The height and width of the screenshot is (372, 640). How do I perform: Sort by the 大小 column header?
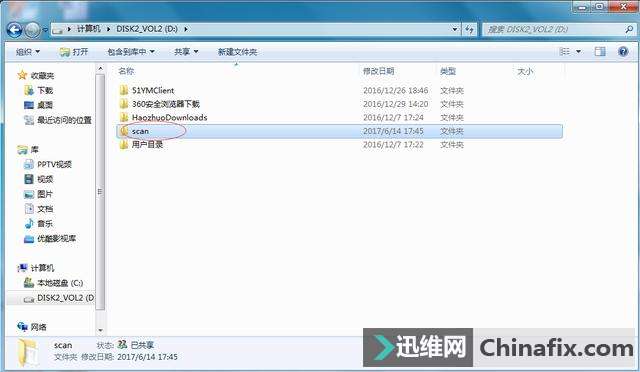coord(525,71)
